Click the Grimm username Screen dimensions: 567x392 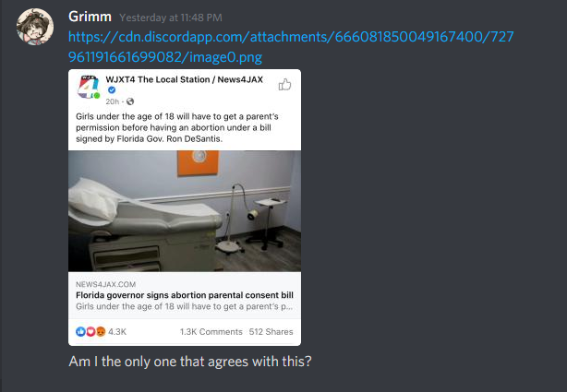[90, 17]
